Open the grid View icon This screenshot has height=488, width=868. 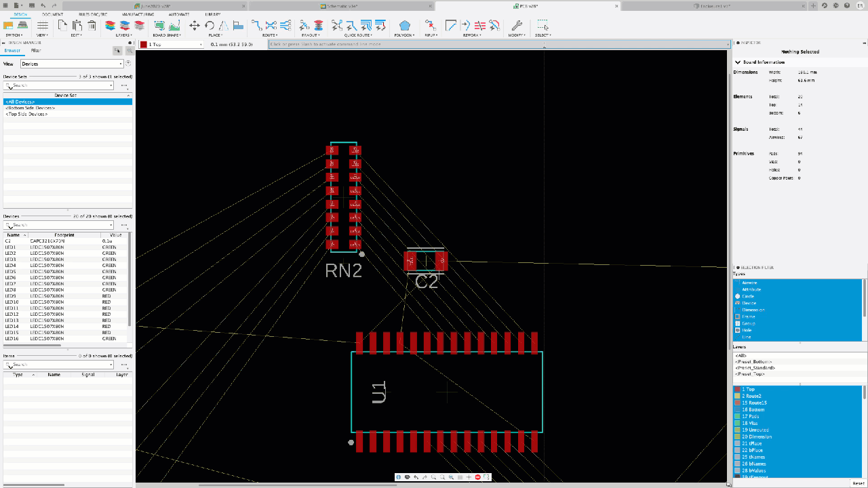point(42,26)
